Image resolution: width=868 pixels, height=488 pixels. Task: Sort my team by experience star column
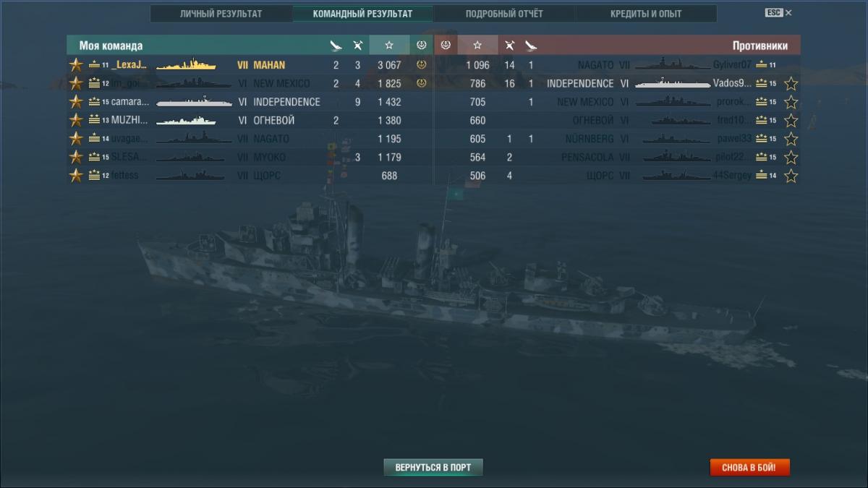[389, 46]
